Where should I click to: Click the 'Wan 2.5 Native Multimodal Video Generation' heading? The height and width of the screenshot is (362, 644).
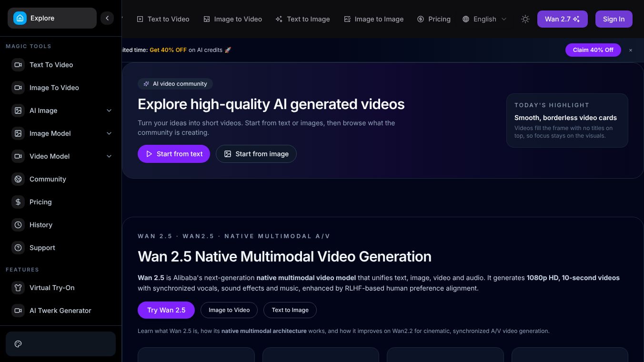(x=284, y=257)
